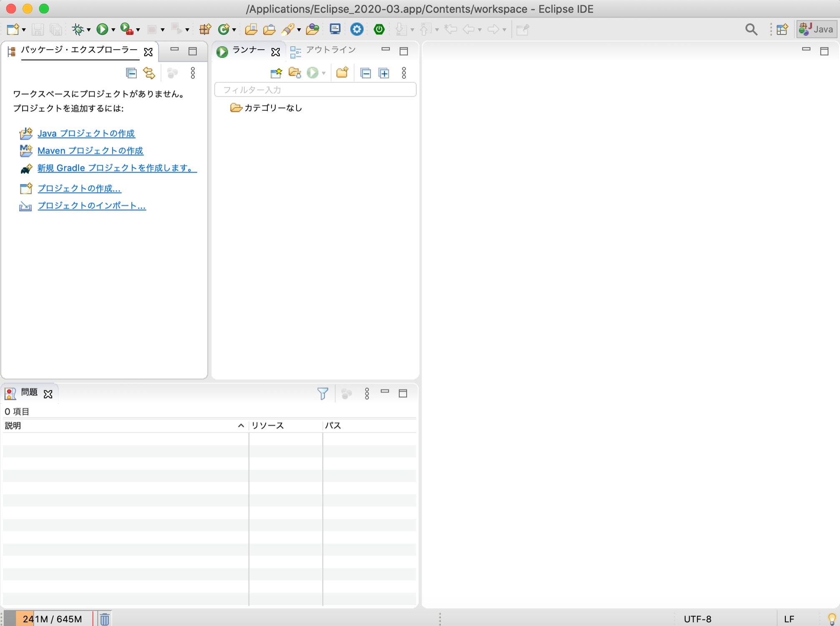The image size is (840, 626).
Task: Collapse all in Runner view toolbar
Action: pos(365,73)
